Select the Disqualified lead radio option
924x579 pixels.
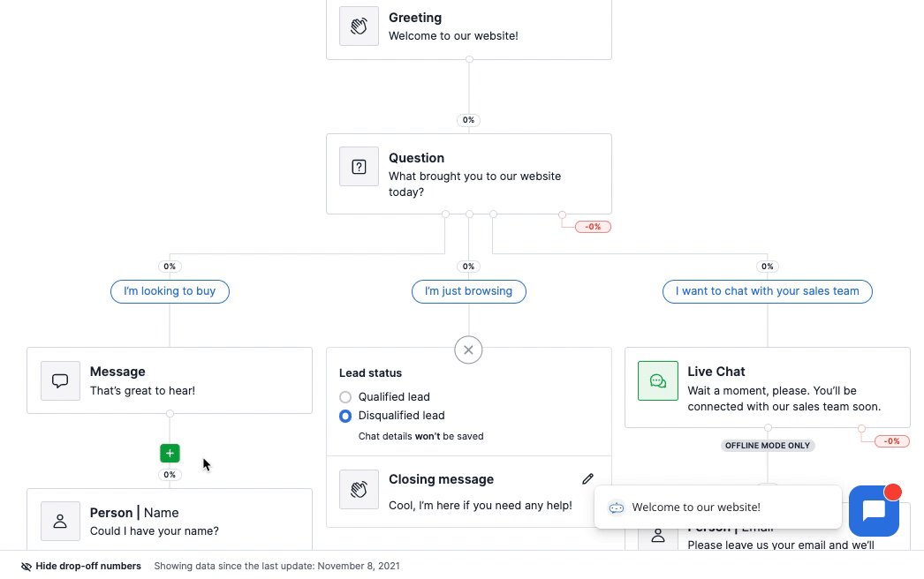coord(345,416)
